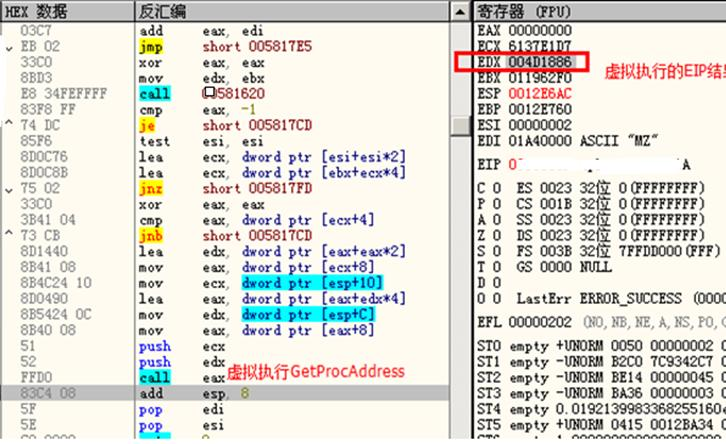Viewport: 726px width, 444px height.
Task: Grab the disassembly pane scrollbar thumb
Action: pos(460,126)
